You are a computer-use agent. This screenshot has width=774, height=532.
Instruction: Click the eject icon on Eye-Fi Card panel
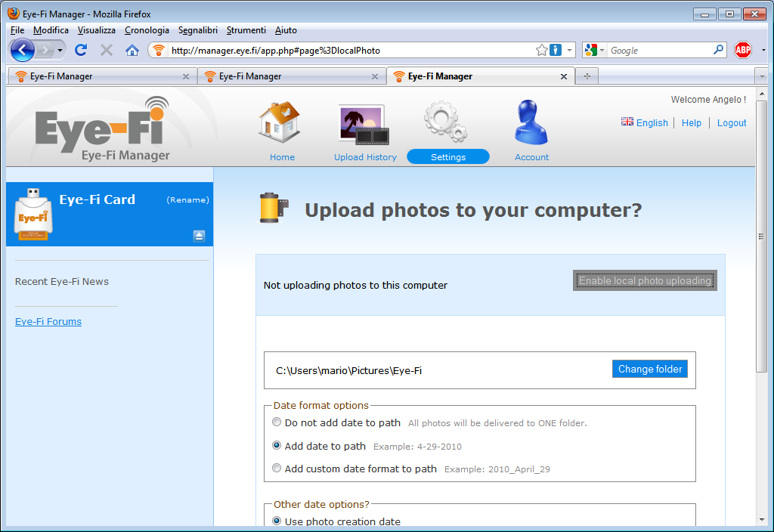pos(199,236)
